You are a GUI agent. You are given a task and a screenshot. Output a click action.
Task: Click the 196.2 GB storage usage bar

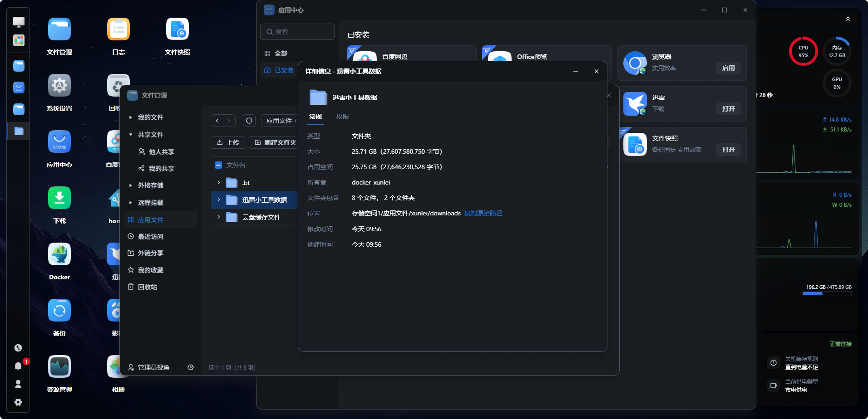(827, 294)
